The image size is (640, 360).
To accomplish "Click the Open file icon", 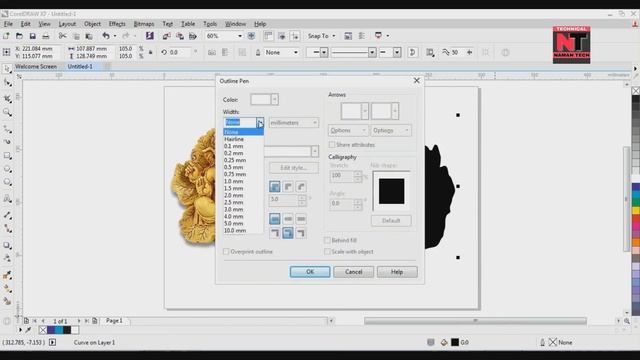I will pyautogui.click(x=19, y=36).
